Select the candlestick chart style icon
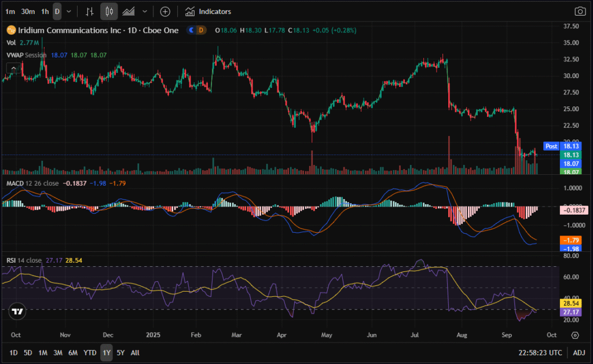The width and height of the screenshot is (593, 364). click(109, 12)
